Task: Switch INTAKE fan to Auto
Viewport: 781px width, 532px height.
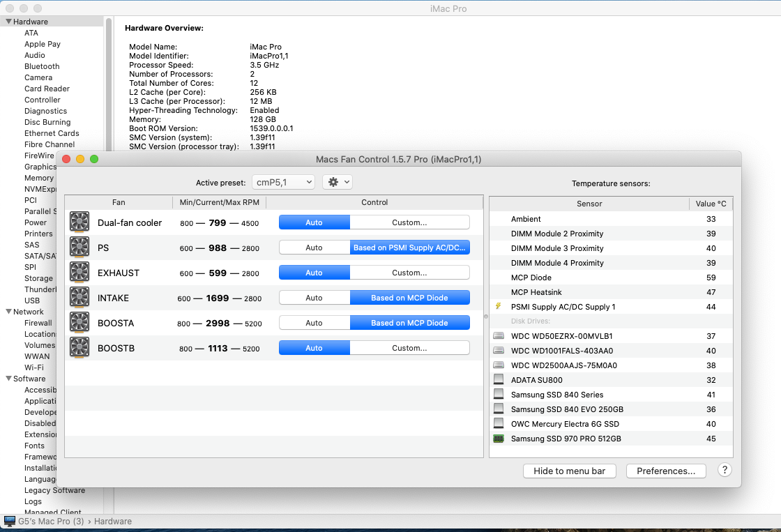Action: (314, 298)
